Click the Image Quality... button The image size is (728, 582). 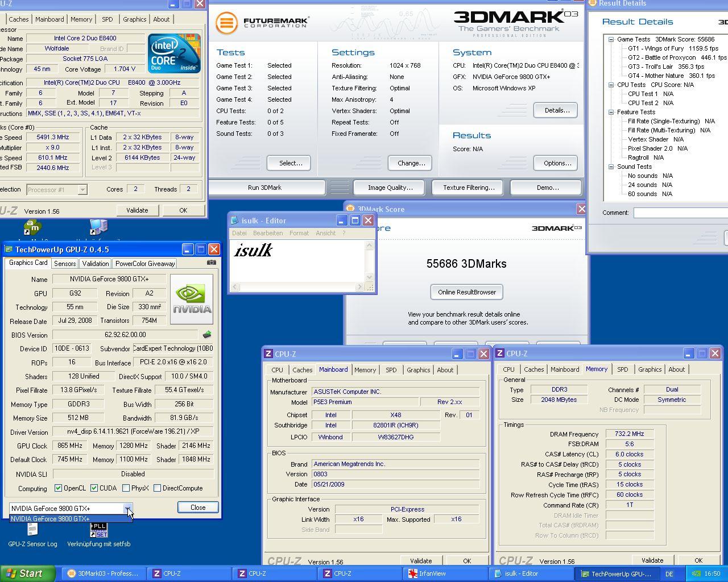[390, 188]
